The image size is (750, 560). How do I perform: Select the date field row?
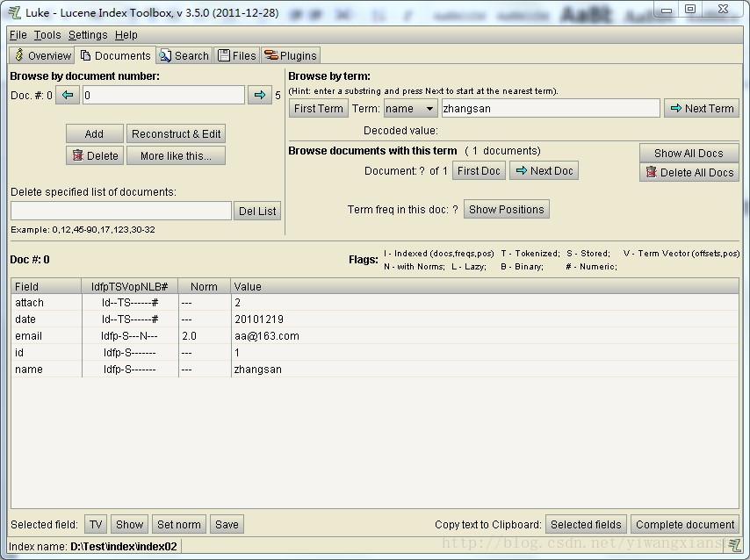375,319
